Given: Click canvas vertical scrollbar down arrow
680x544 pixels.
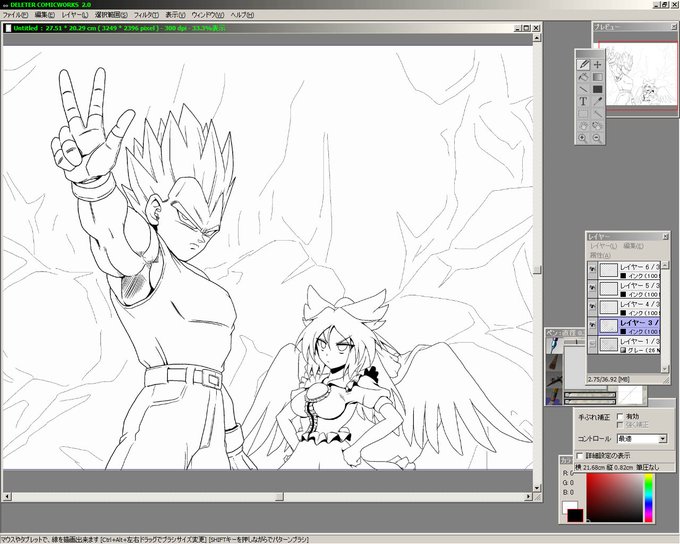Looking at the screenshot, I should [536, 488].
